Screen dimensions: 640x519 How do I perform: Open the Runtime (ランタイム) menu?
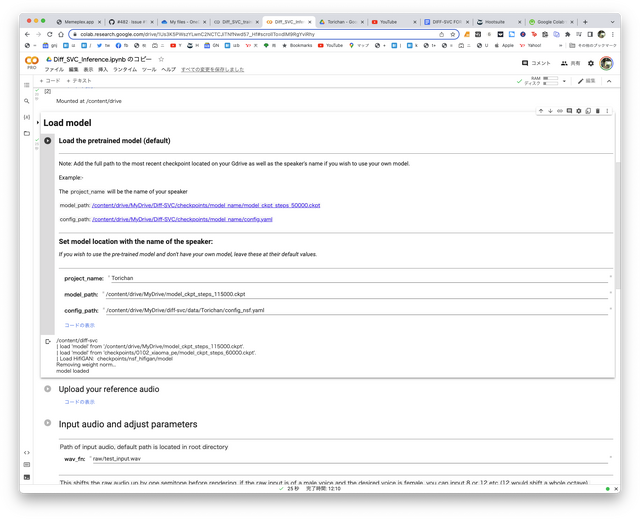point(125,70)
